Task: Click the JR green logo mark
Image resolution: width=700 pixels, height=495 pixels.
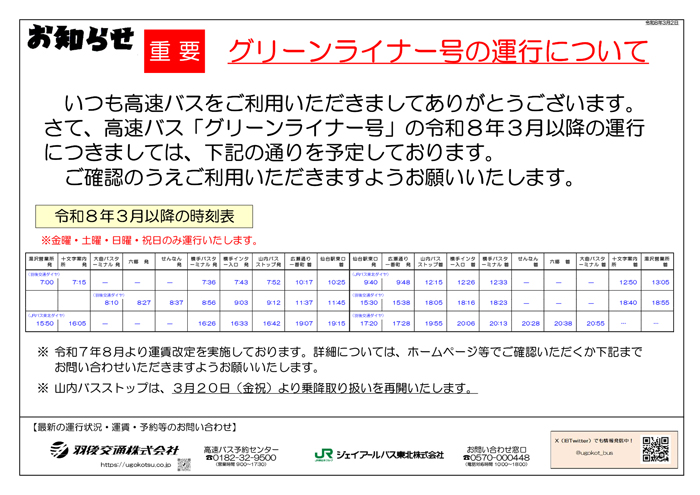Action: pyautogui.click(x=323, y=455)
